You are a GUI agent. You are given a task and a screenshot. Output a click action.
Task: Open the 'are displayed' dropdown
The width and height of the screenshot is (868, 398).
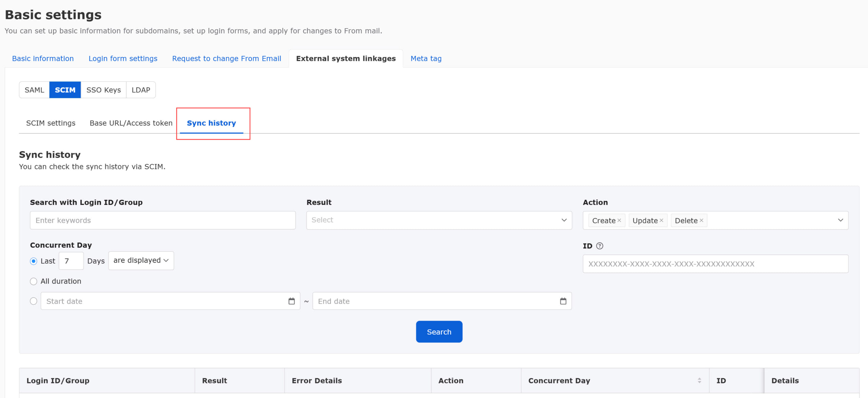click(x=141, y=261)
